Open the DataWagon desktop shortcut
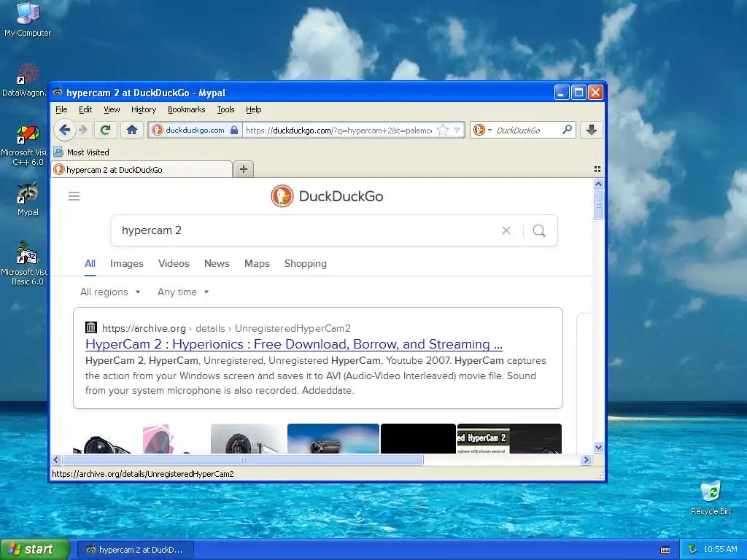747x560 pixels. coord(24,80)
